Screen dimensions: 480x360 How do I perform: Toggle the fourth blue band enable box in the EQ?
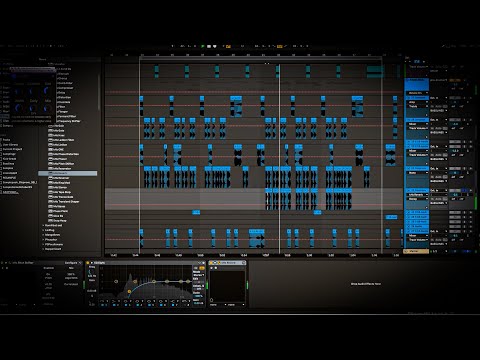tap(138, 305)
